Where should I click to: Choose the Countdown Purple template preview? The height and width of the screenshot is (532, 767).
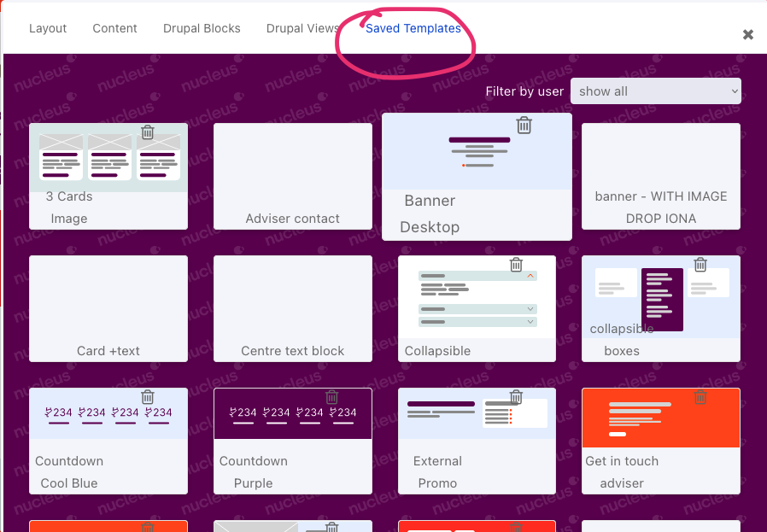coord(293,413)
